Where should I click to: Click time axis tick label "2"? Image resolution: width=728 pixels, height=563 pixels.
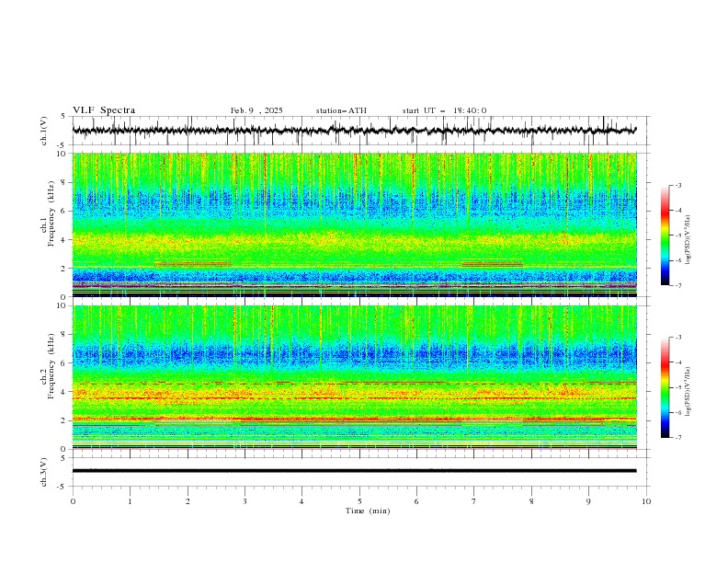188,501
